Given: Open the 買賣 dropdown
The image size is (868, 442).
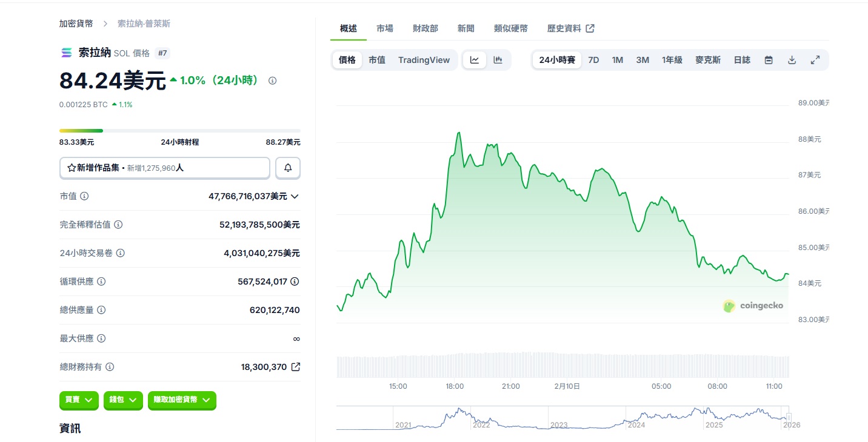Looking at the screenshot, I should [x=79, y=400].
